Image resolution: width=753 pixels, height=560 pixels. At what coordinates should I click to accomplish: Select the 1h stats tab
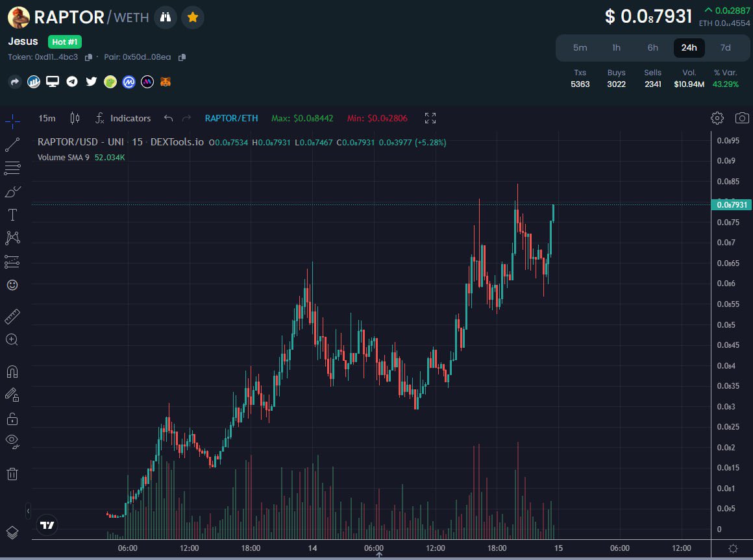tap(616, 47)
